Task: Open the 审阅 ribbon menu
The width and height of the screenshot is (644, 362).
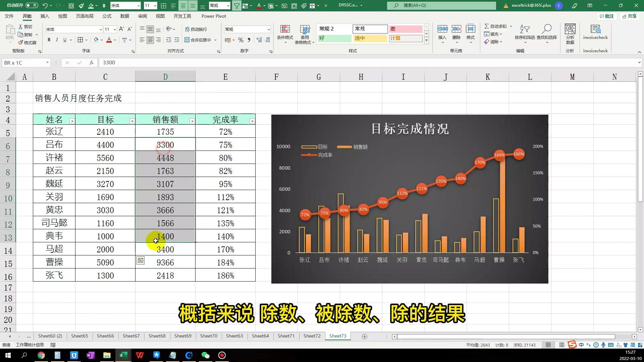Action: 143,16
